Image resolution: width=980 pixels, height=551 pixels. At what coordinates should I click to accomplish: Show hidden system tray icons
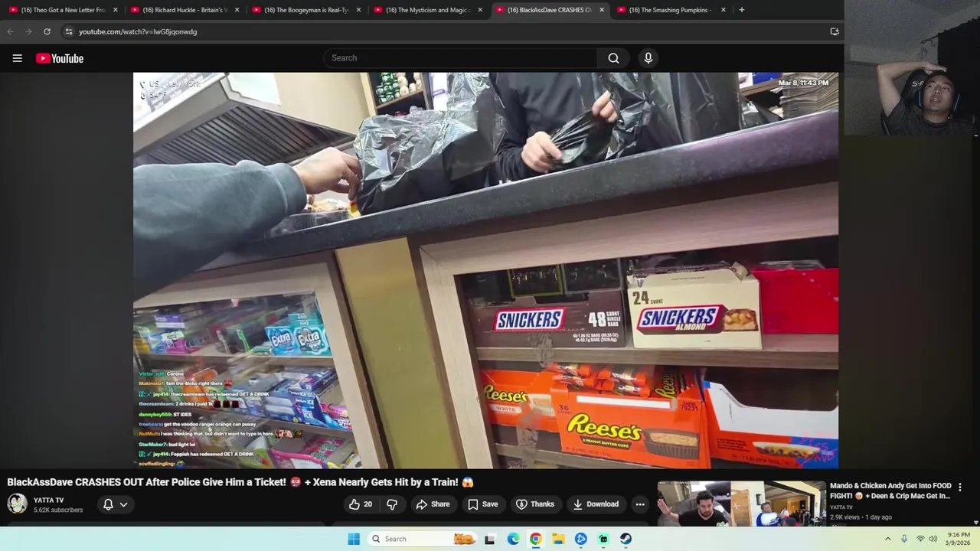(887, 539)
